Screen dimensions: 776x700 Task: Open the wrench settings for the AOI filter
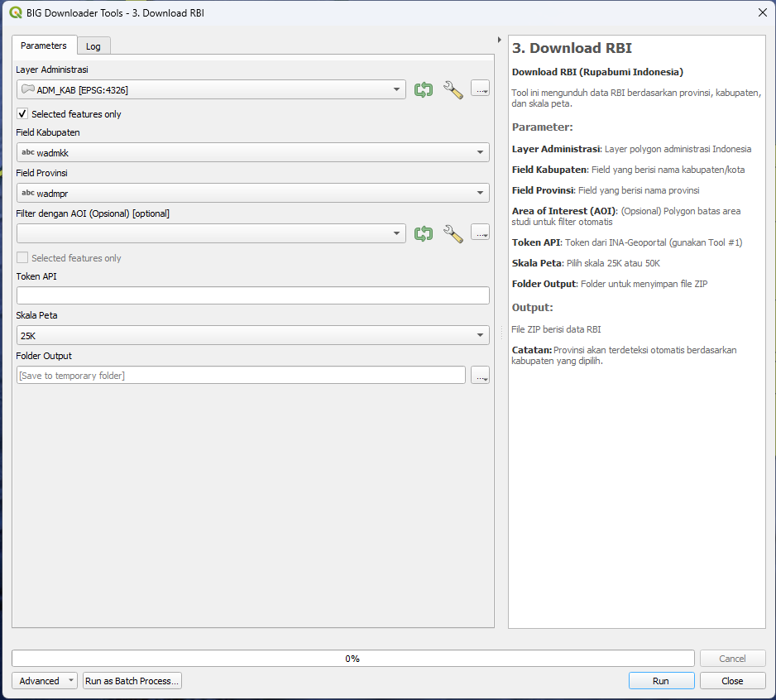click(453, 233)
